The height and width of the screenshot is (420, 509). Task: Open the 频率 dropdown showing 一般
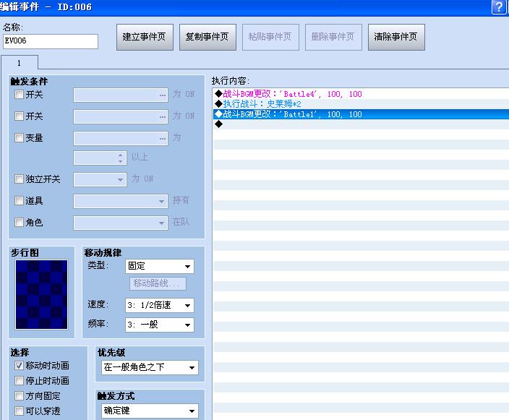click(x=160, y=325)
